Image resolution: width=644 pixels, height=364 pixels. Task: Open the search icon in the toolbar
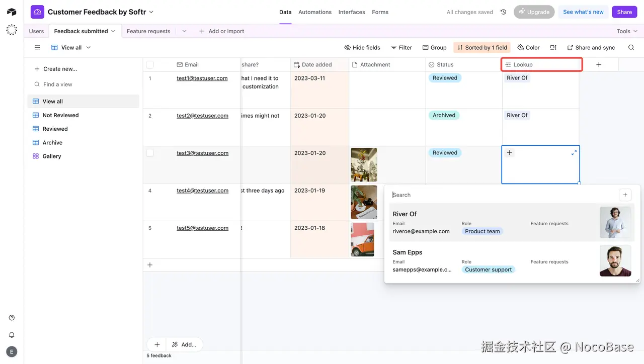click(632, 47)
